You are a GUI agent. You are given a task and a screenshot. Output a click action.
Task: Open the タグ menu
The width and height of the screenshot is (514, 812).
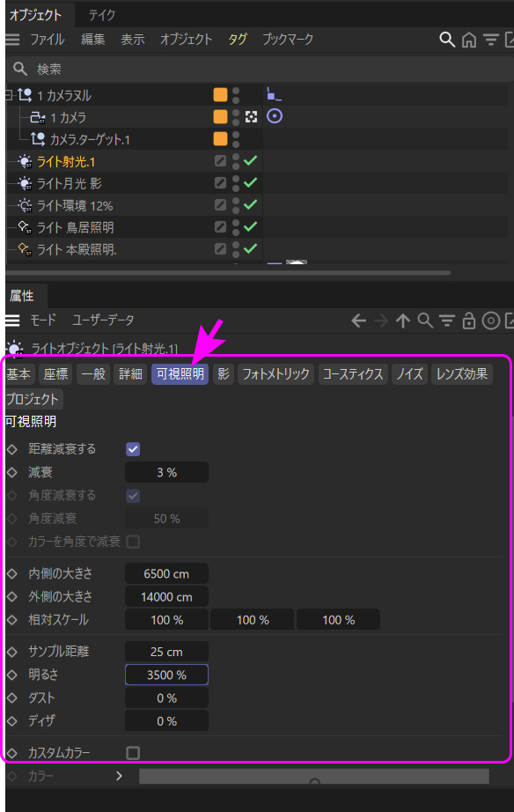[238, 40]
